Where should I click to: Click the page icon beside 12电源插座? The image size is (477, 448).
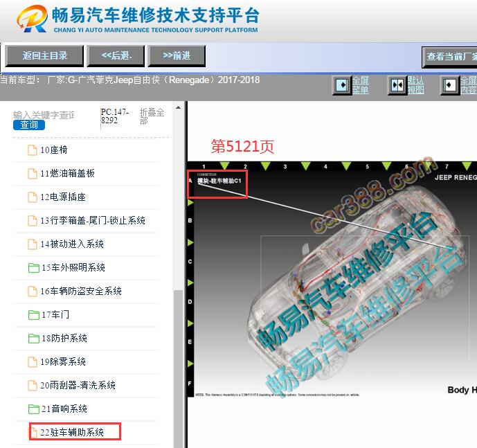point(33,197)
